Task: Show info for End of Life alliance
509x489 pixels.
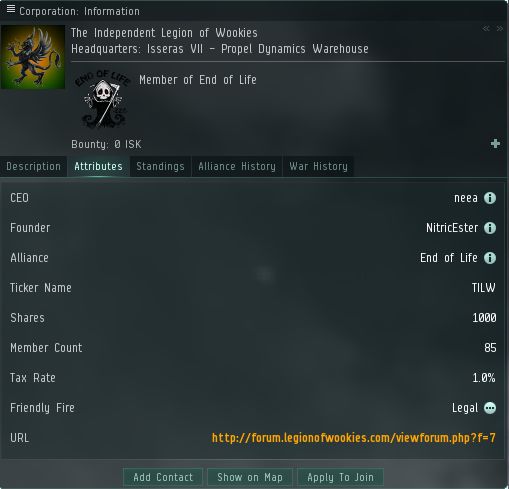Action: 490,258
